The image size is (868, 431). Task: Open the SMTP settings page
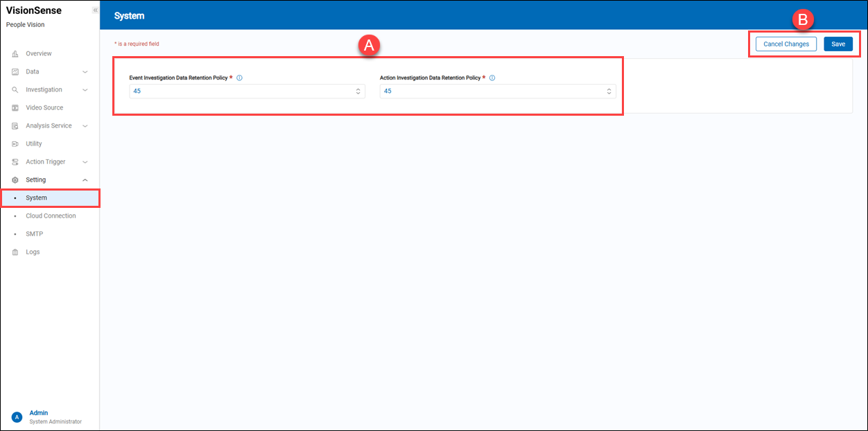(34, 234)
